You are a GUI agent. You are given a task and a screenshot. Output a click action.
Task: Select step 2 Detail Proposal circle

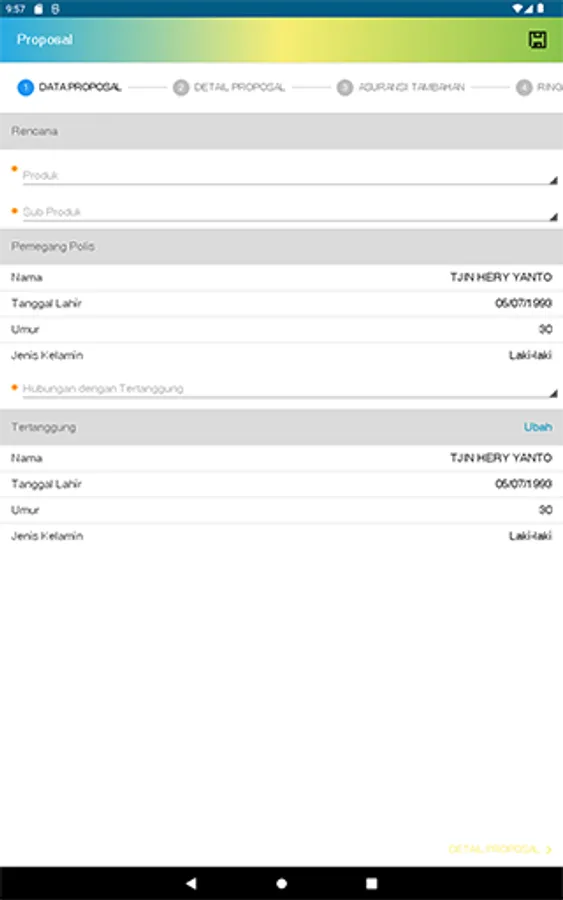click(181, 87)
